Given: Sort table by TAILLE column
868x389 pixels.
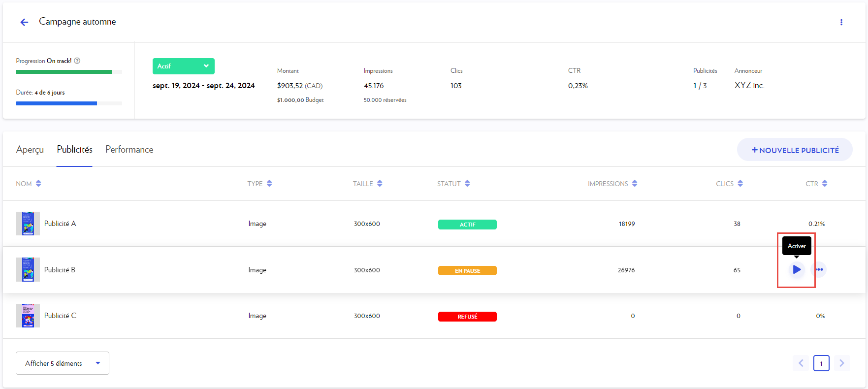Looking at the screenshot, I should (x=380, y=184).
